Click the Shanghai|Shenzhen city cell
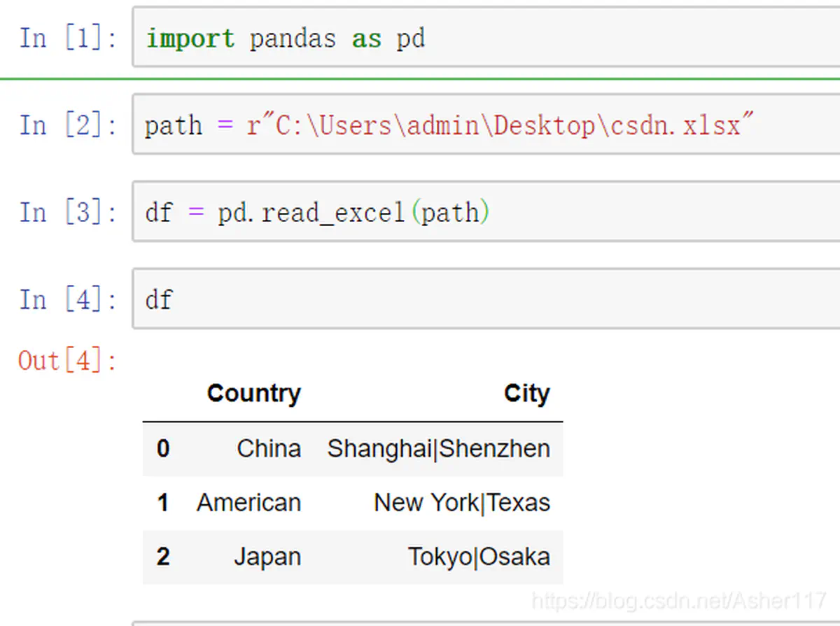The width and height of the screenshot is (840, 626). (x=438, y=449)
